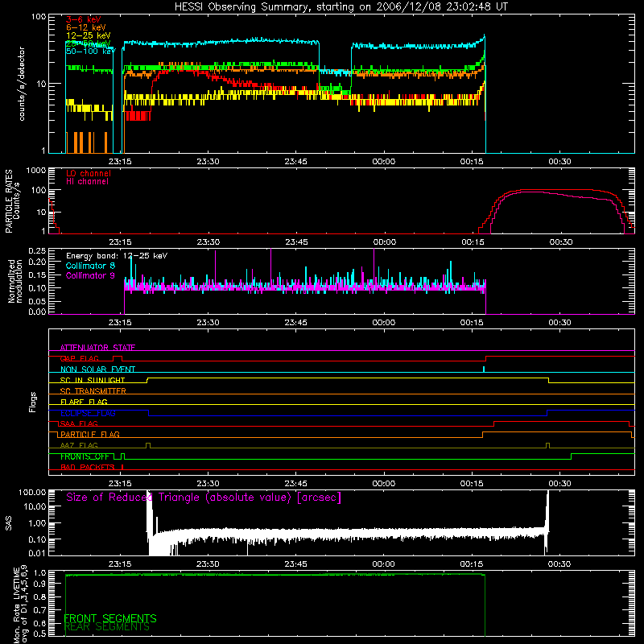644x644 pixels.
Task: Select the SC IN SUNLIGHT flag label
Action: tap(93, 380)
